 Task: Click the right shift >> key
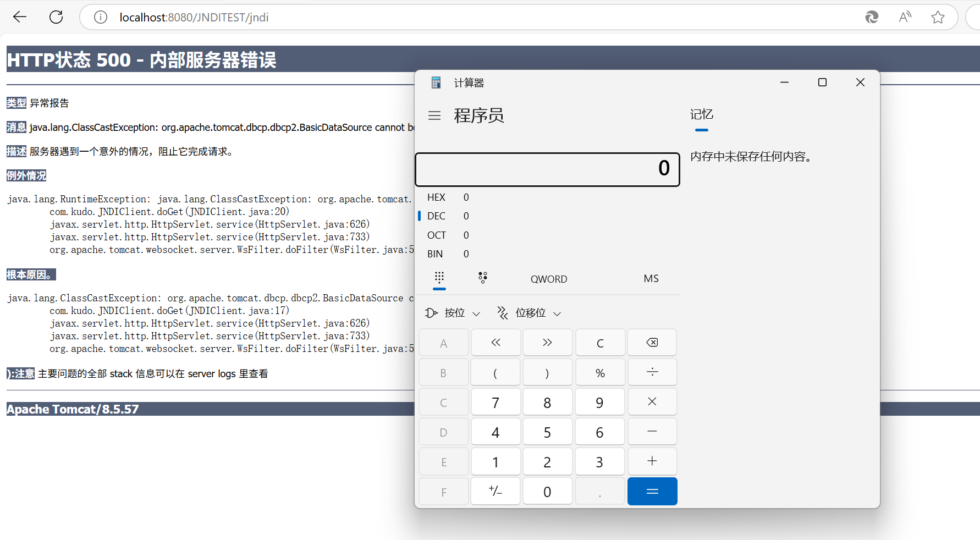[547, 343]
